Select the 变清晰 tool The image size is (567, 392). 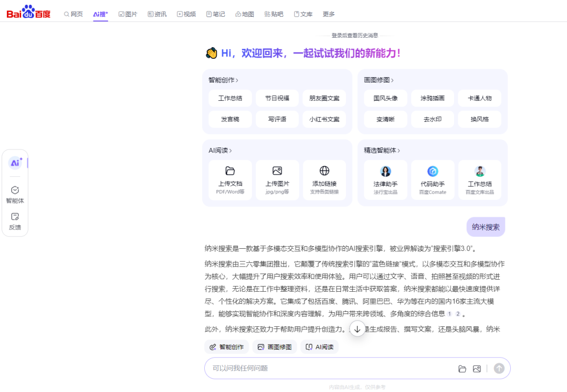click(385, 119)
